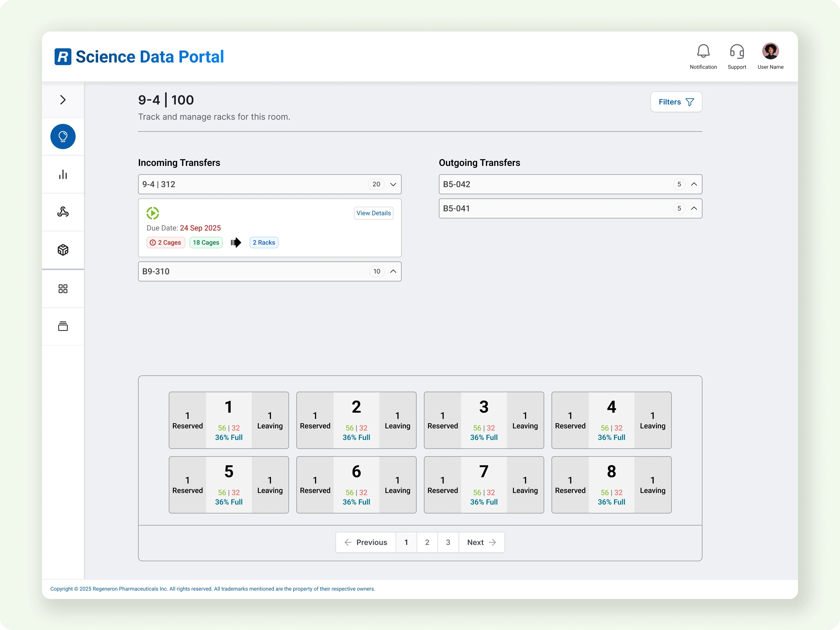840x630 pixels.
Task: Open the bar chart sidebar icon
Action: [63, 174]
